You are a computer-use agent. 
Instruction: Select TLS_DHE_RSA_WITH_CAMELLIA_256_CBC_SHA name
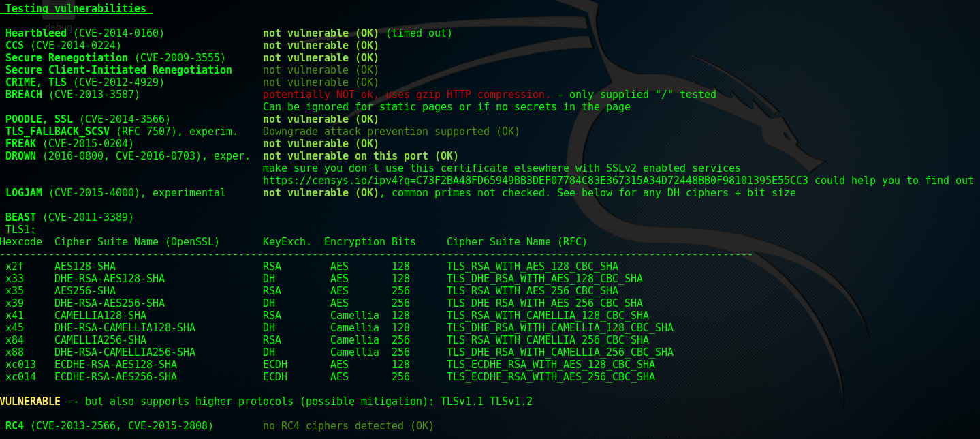tap(560, 352)
